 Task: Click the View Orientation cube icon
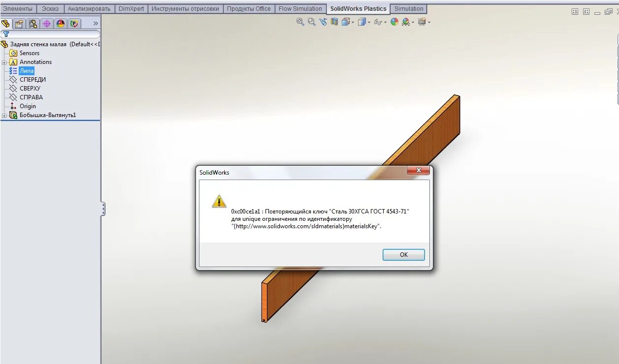(346, 22)
